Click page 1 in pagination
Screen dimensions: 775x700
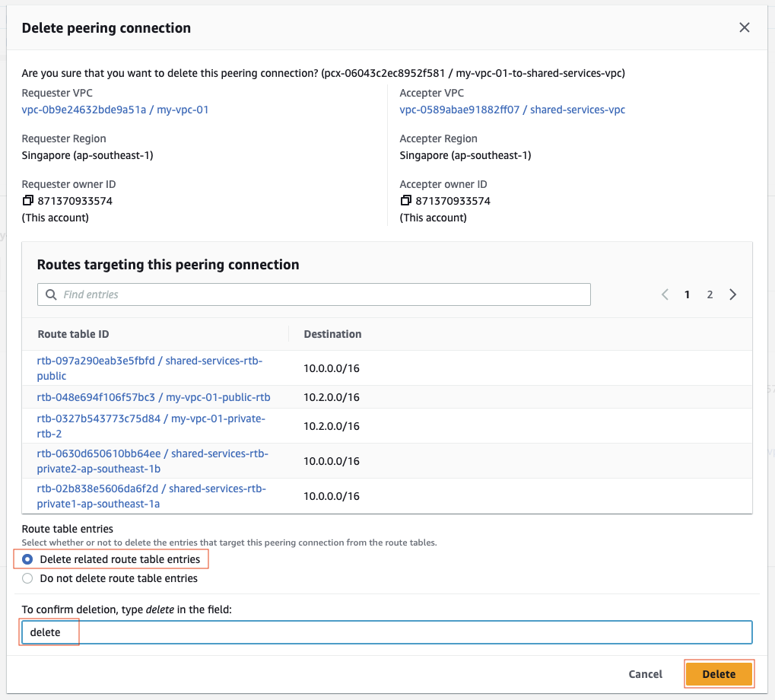(687, 294)
